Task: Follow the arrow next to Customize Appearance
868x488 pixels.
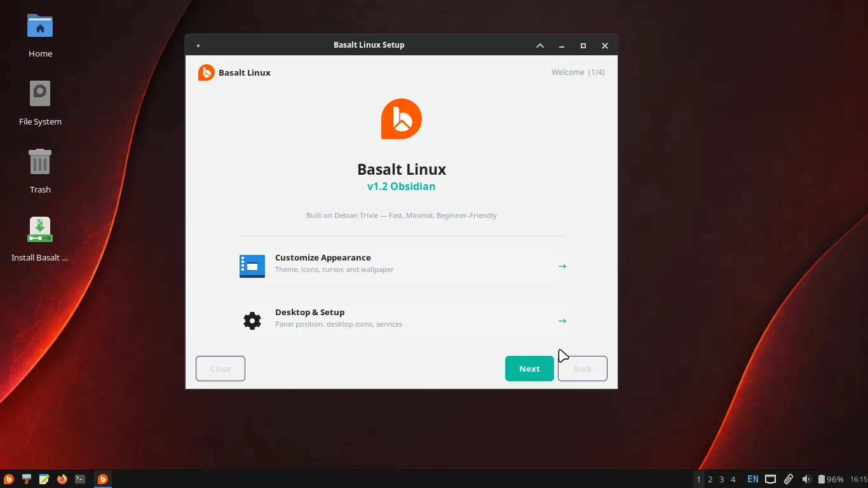Action: (562, 266)
